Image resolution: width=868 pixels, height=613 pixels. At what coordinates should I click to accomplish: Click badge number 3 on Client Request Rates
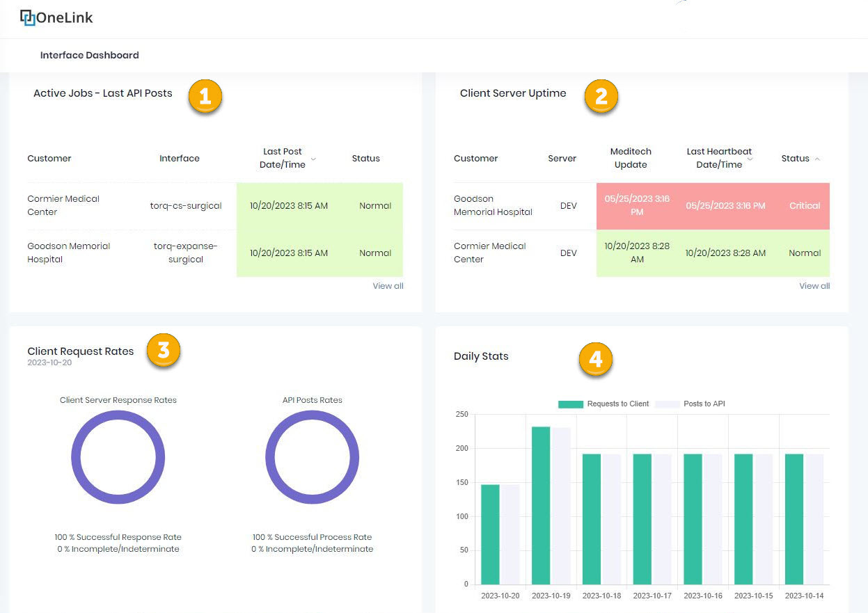(163, 351)
